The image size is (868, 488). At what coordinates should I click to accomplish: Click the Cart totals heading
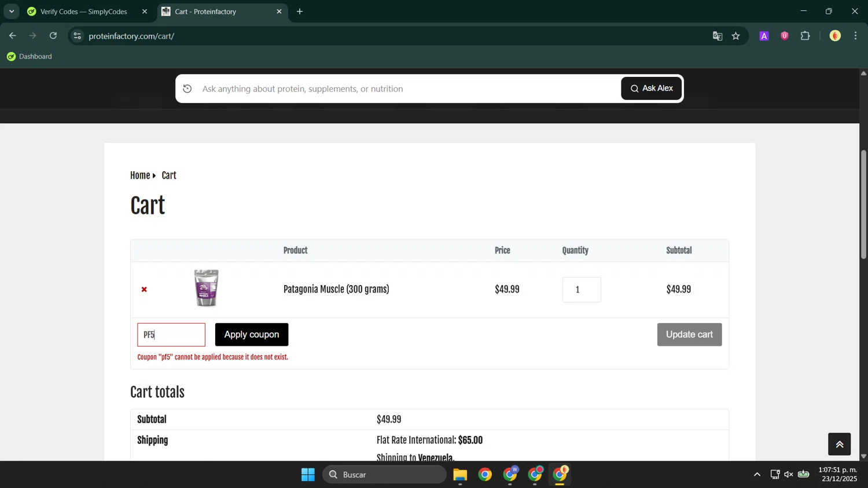point(157,393)
